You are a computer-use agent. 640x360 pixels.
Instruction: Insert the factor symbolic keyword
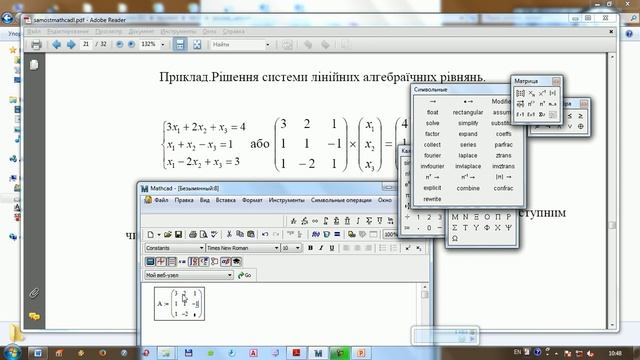click(432, 133)
